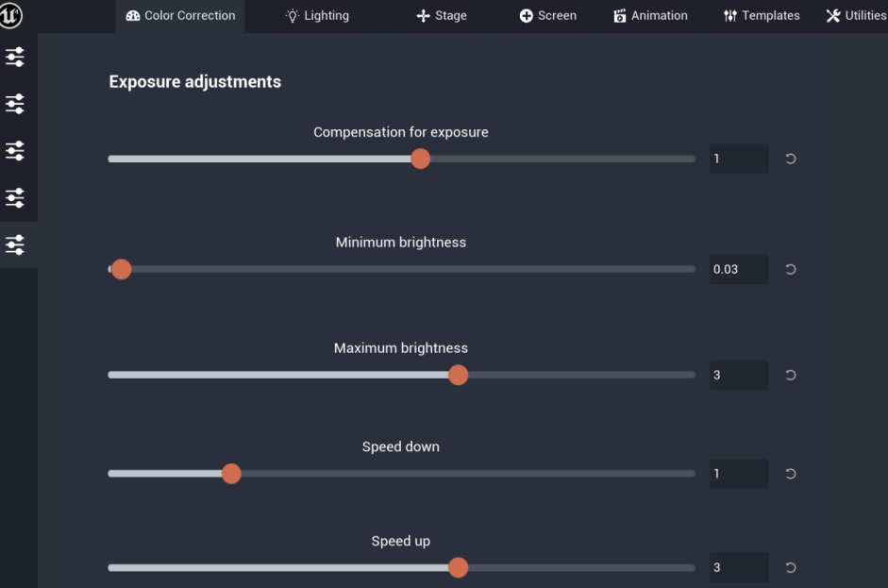
Task: Open the second sliders sidebar section
Action: point(15,104)
